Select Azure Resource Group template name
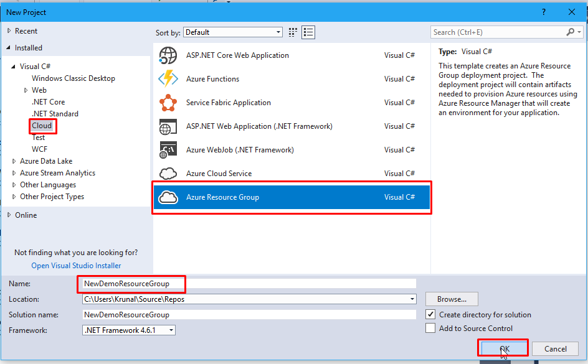 (x=222, y=197)
